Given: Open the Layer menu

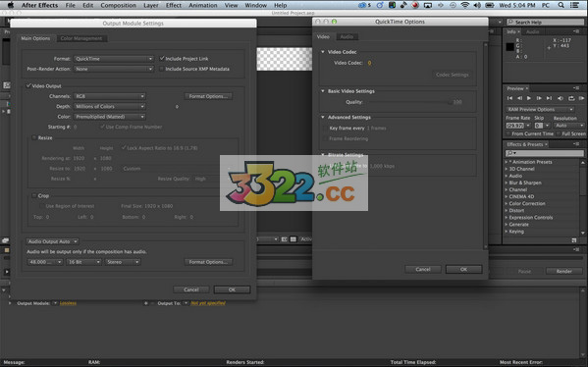Looking at the screenshot, I should 151,5.
